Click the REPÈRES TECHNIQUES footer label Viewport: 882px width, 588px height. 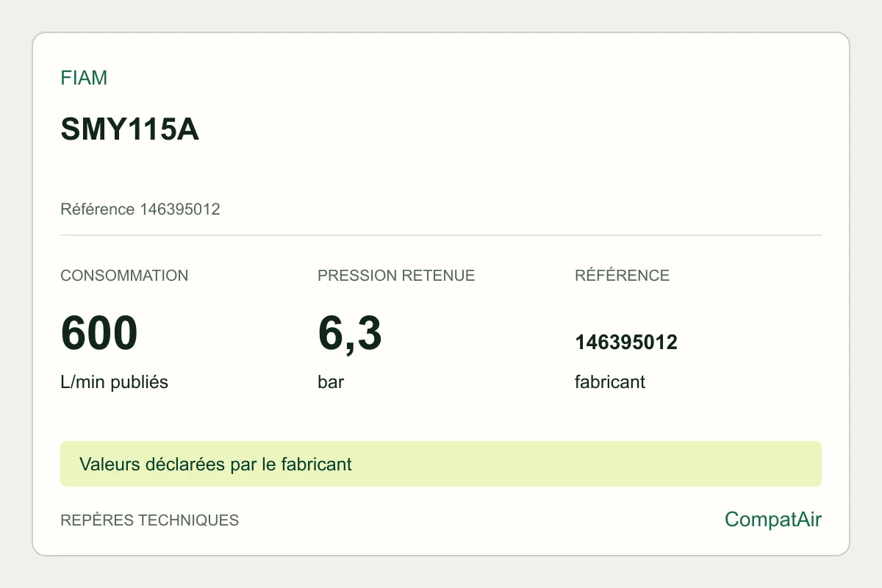pos(150,520)
